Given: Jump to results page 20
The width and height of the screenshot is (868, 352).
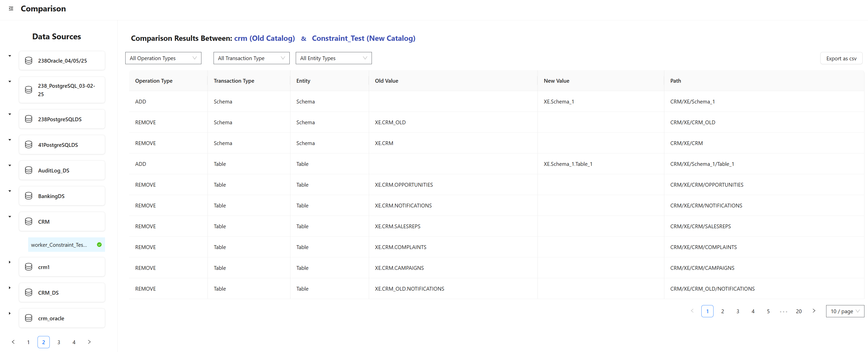Looking at the screenshot, I should (798, 311).
